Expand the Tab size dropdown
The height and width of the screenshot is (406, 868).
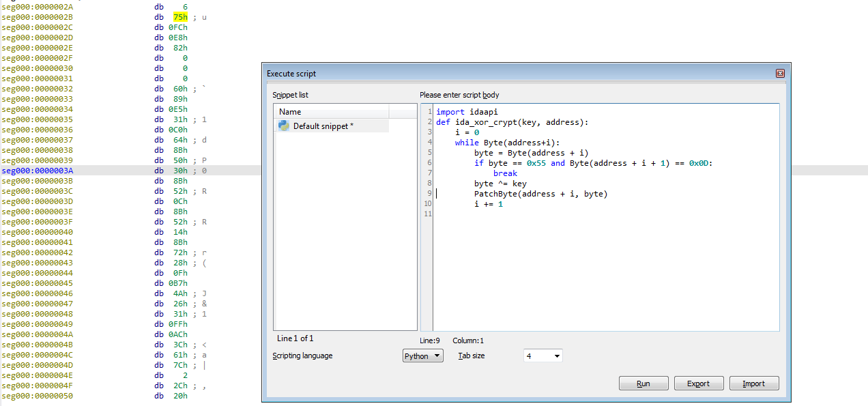tap(542, 356)
